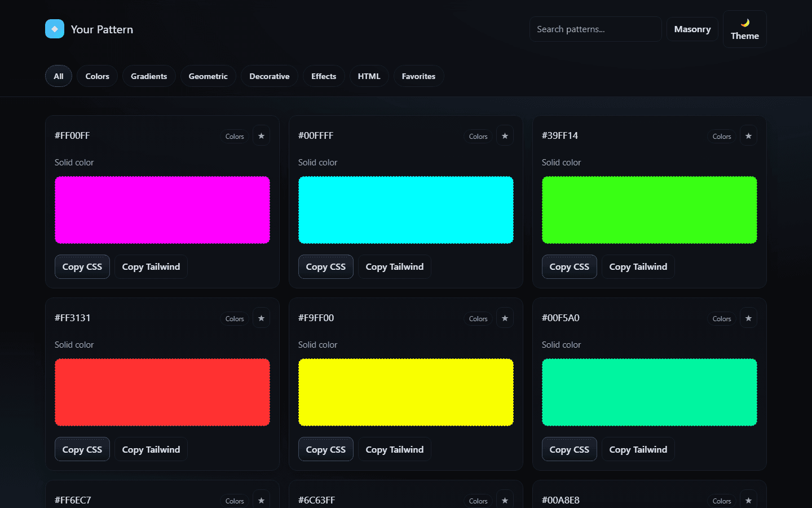Favorite the #00F5A0 pattern via its star
Screen dimensions: 812x508
tap(748, 318)
